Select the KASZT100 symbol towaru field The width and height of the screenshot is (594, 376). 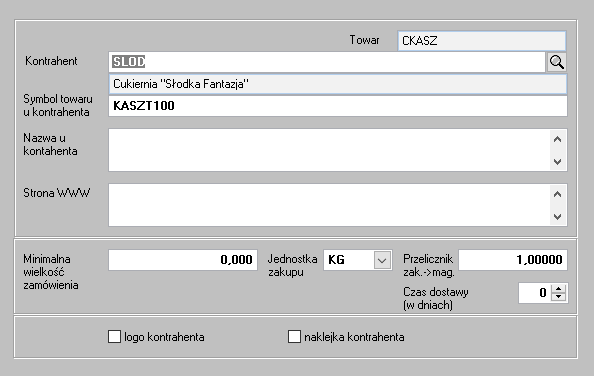tap(338, 106)
